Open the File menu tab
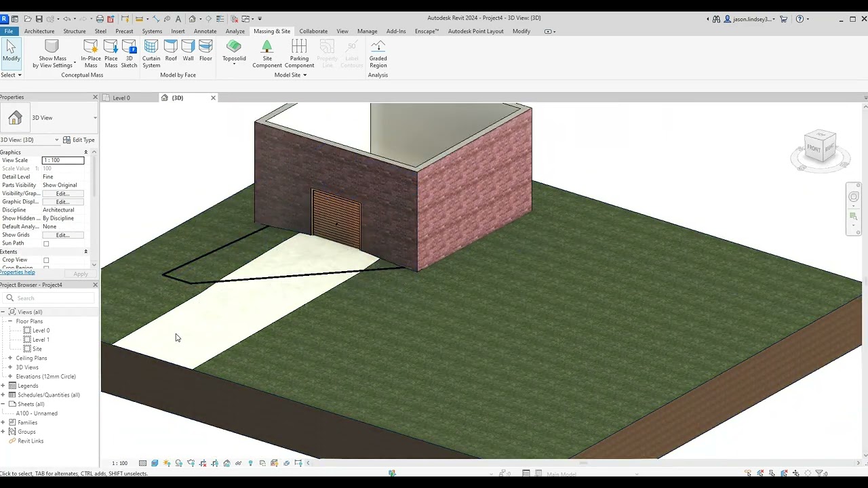868x488 pixels. click(x=9, y=31)
